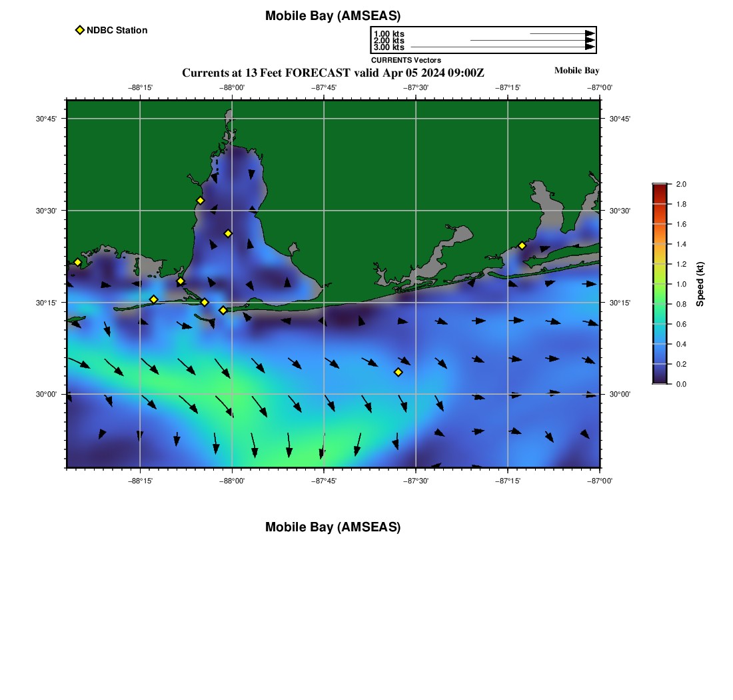Click the northernmost NDBC station on Mobile Bay's west shore
This screenshot has height=700, width=733.
[200, 201]
